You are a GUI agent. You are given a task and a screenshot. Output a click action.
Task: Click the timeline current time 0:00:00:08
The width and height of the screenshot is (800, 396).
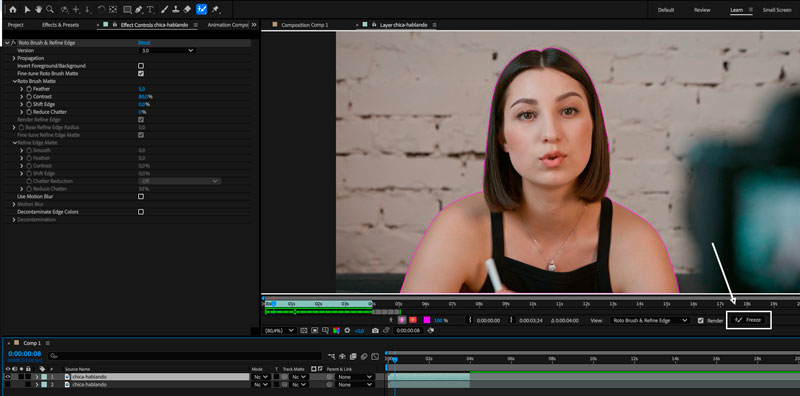24,354
